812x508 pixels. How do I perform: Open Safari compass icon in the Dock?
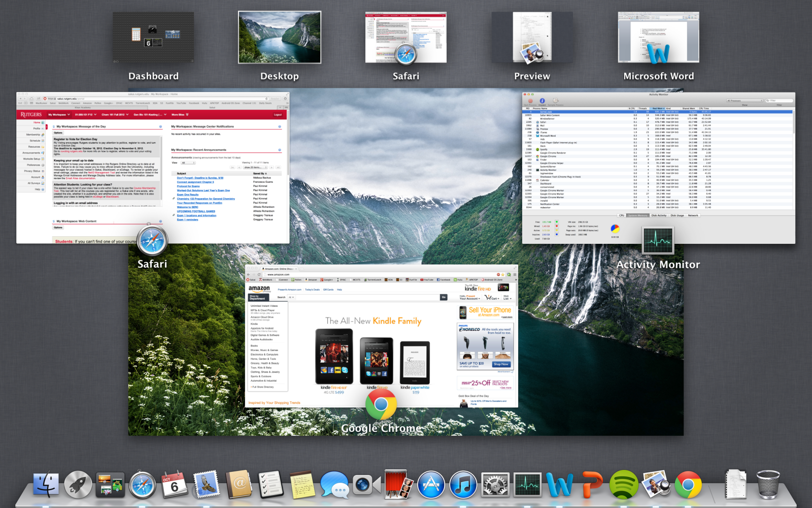pyautogui.click(x=143, y=485)
